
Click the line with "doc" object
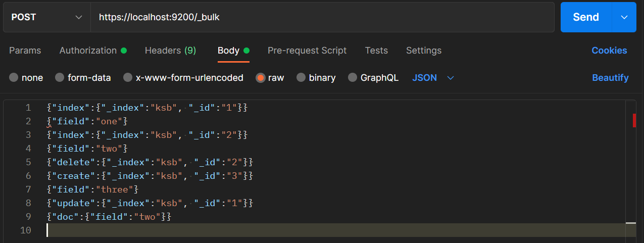click(109, 217)
